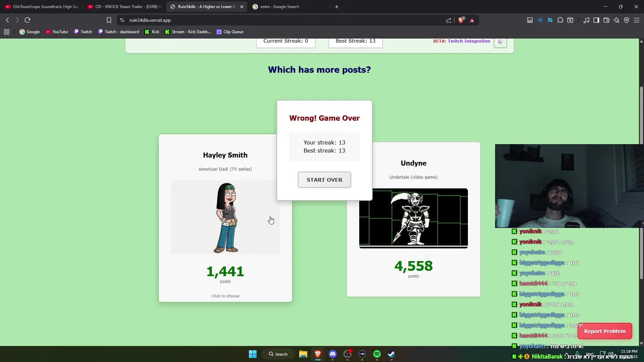Click the Undyne character image
The image size is (644, 362).
414,218
